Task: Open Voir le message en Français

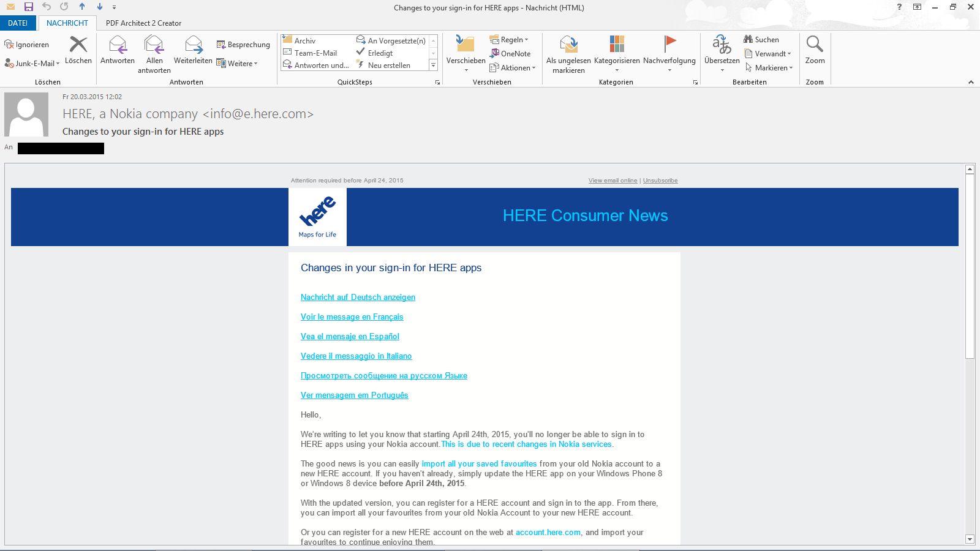Action: click(352, 317)
